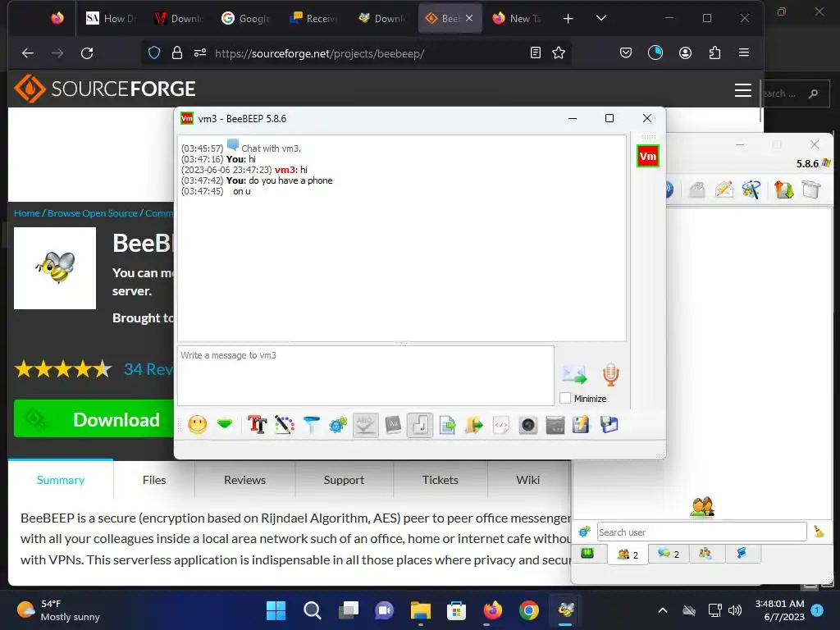Open the Summary tab on SourceForge page
This screenshot has width=840, height=630.
(61, 479)
